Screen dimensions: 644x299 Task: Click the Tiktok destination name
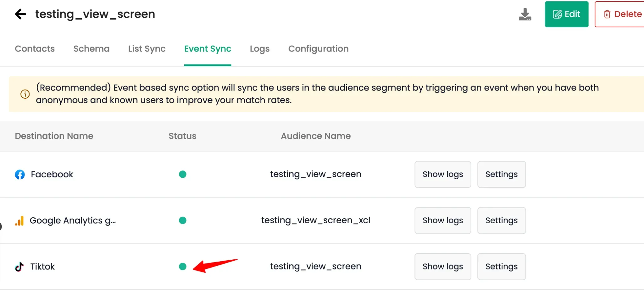coord(42,267)
